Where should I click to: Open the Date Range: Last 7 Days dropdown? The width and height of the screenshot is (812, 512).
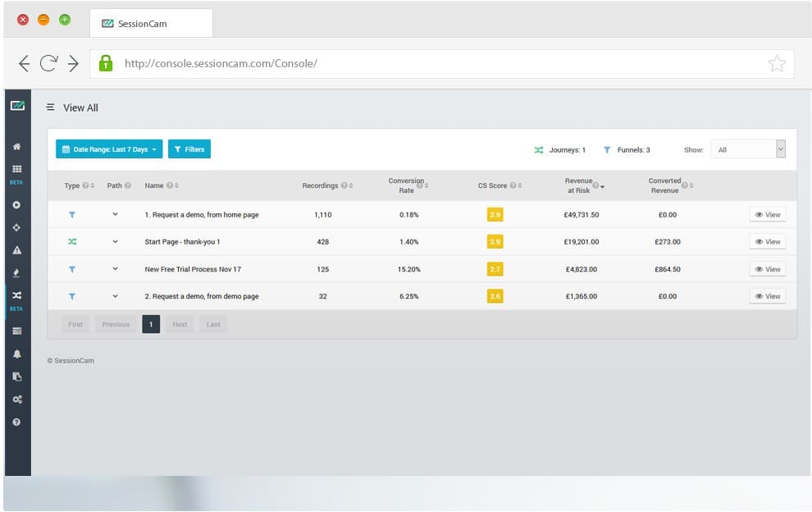click(109, 149)
